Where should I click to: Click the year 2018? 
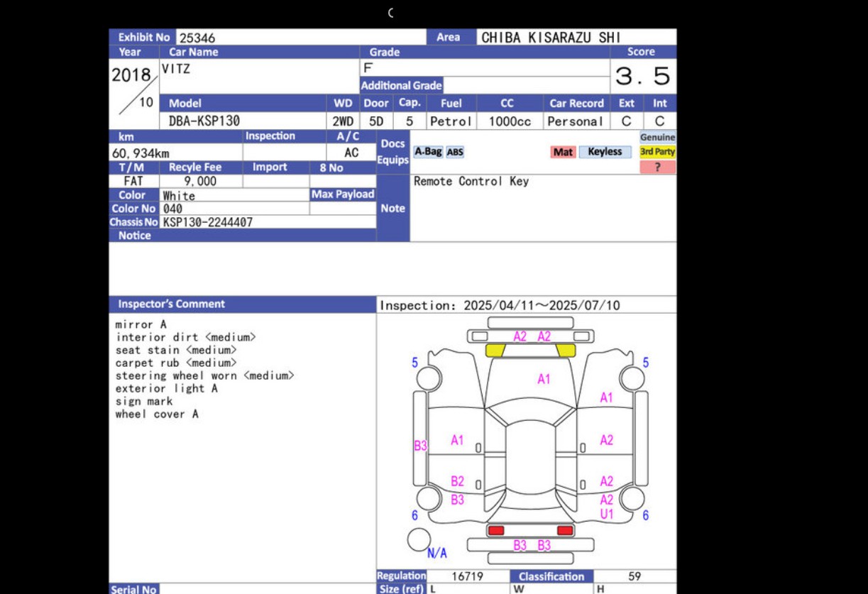[131, 75]
